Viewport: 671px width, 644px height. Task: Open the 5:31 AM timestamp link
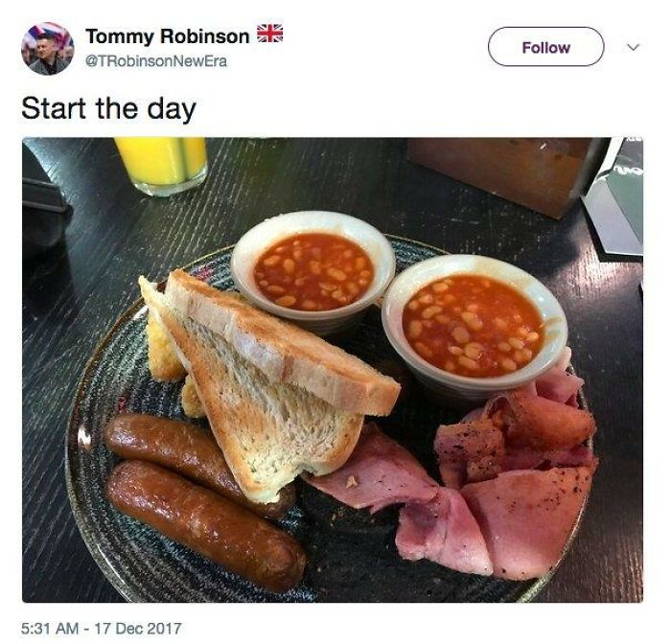pyautogui.click(x=50, y=629)
